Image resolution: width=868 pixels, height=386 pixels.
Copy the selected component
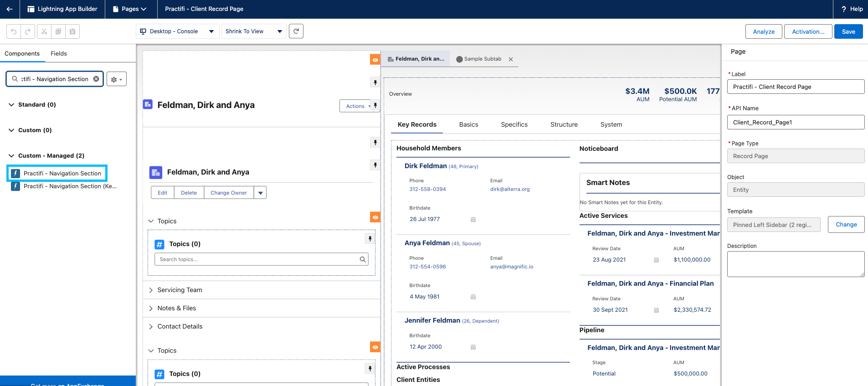[x=58, y=31]
